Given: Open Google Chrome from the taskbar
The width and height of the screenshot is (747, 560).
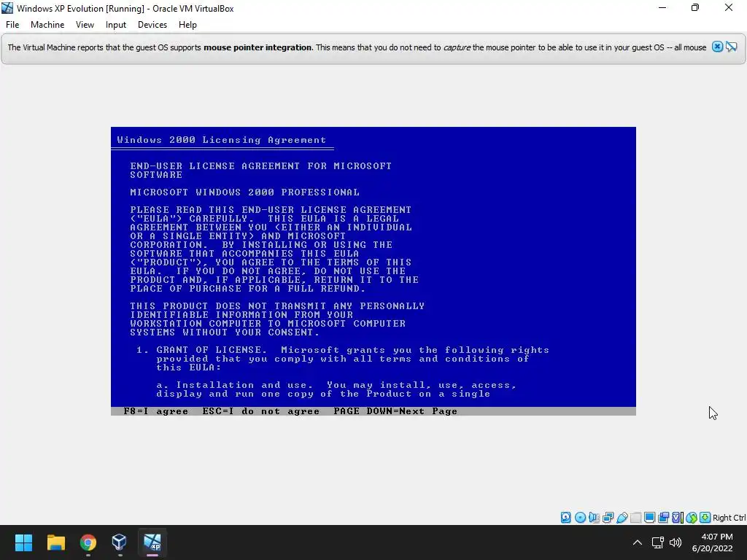Looking at the screenshot, I should (88, 542).
